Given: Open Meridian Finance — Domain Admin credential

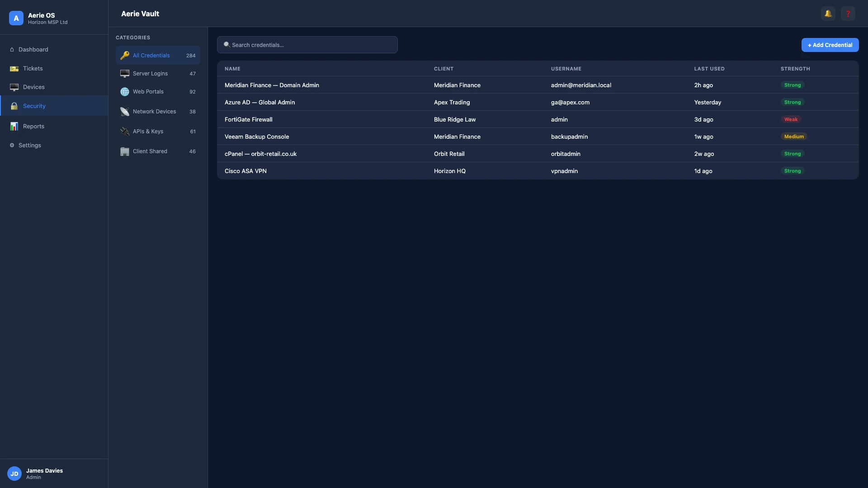Looking at the screenshot, I should [538, 85].
